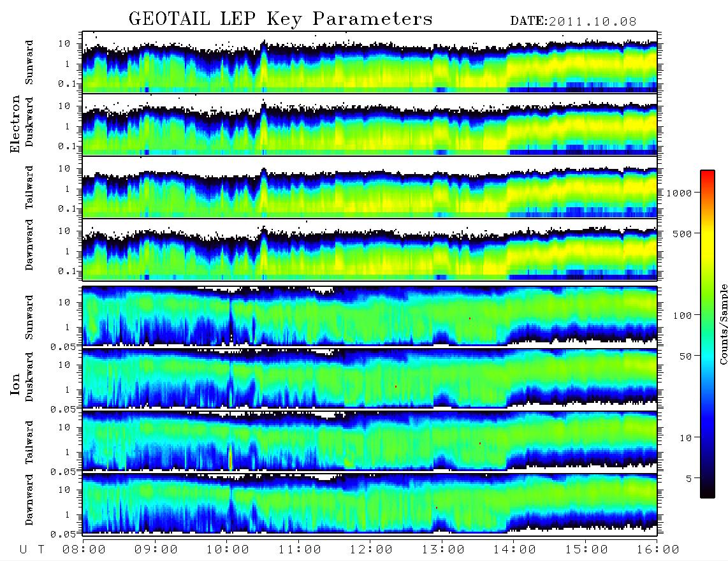The height and width of the screenshot is (561, 728).
Task: Click the 0.05 tick of Ion Dawnward axis
Action: point(62,534)
